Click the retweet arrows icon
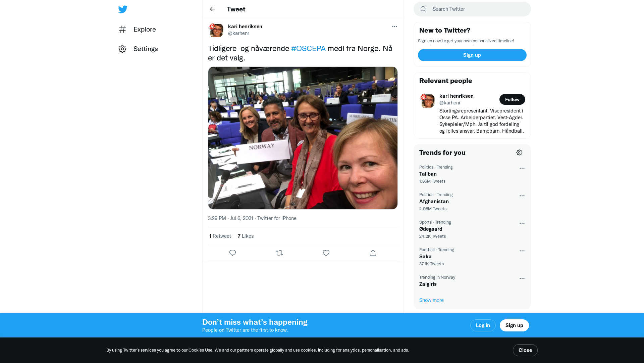Image resolution: width=644 pixels, height=363 pixels. pos(279,253)
